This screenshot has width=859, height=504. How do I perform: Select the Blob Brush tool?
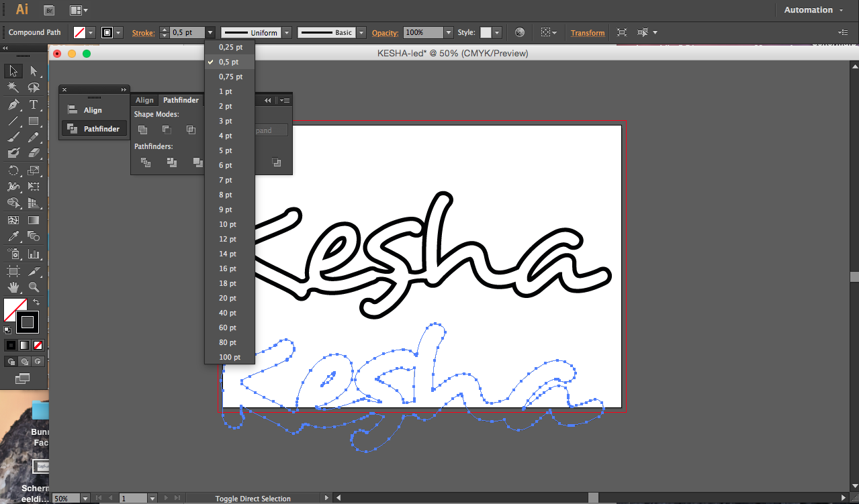tap(13, 153)
